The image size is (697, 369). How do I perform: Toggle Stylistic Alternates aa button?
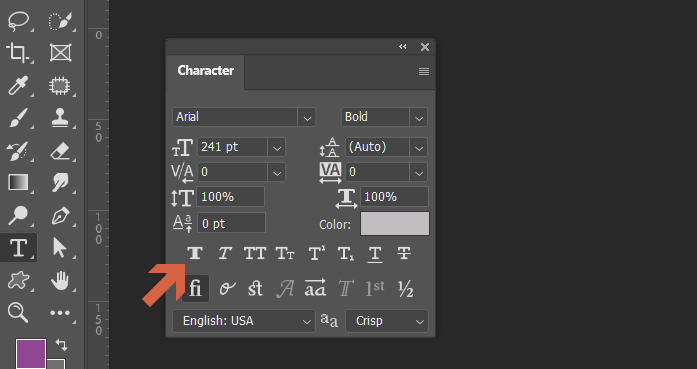point(315,288)
